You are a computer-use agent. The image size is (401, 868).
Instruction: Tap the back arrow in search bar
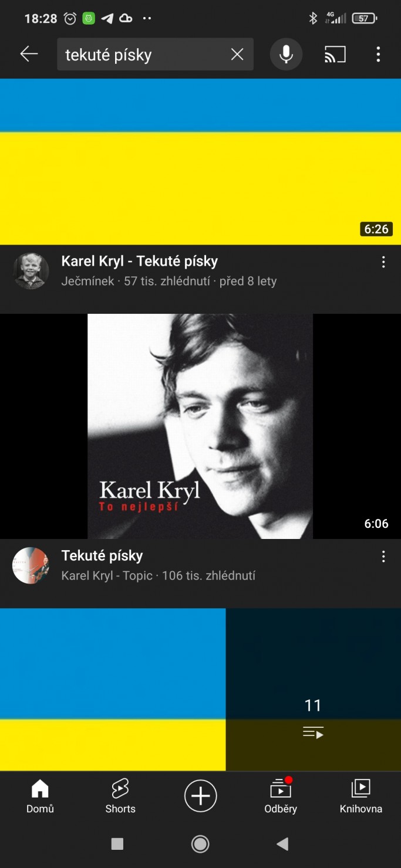pyautogui.click(x=29, y=55)
